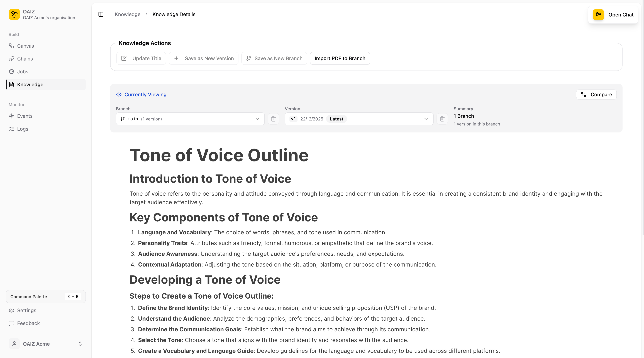
Task: Open Events via the lightning icon
Action: pyautogui.click(x=11, y=116)
